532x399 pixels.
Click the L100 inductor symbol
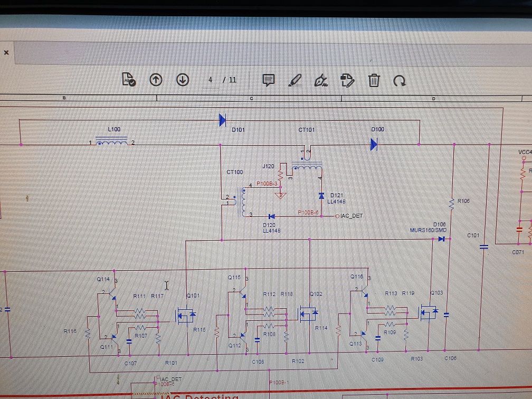[x=112, y=142]
